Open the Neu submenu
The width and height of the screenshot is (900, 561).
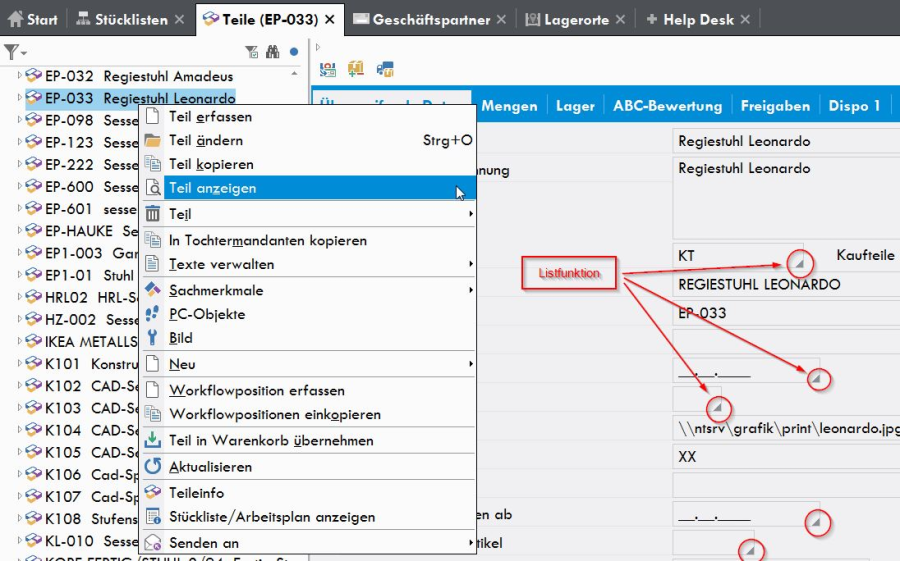point(308,364)
